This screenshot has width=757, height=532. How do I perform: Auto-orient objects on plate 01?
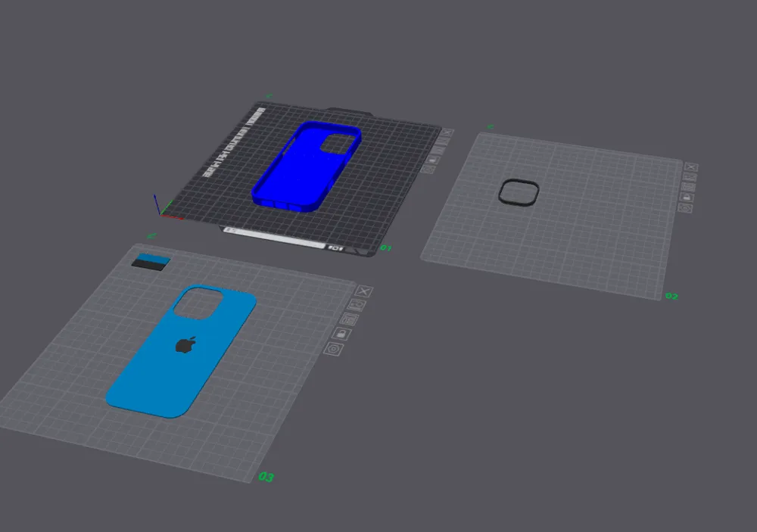click(443, 142)
